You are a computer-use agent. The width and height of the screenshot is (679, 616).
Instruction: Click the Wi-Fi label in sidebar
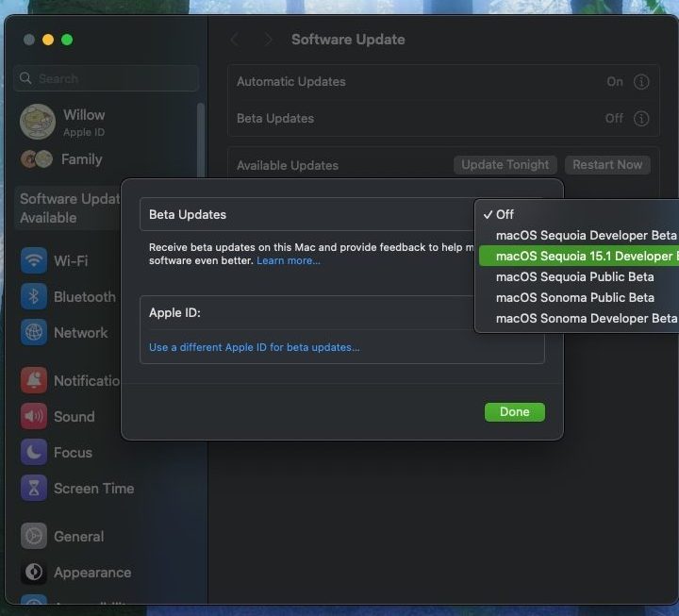(71, 260)
